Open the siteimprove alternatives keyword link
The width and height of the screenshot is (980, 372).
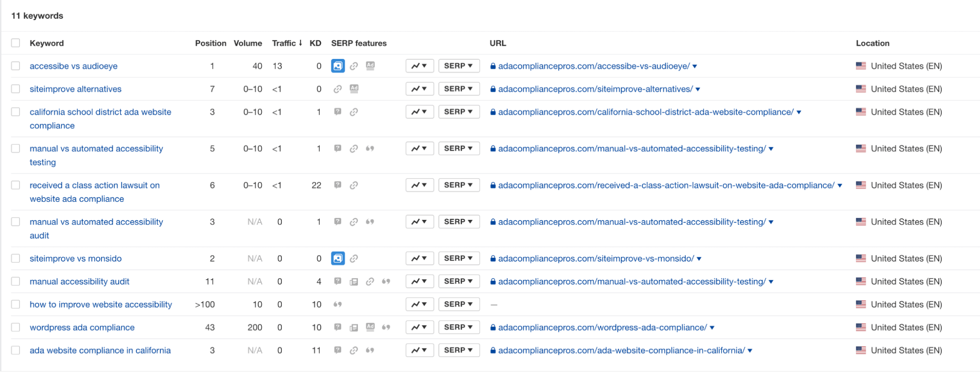pyautogui.click(x=75, y=89)
